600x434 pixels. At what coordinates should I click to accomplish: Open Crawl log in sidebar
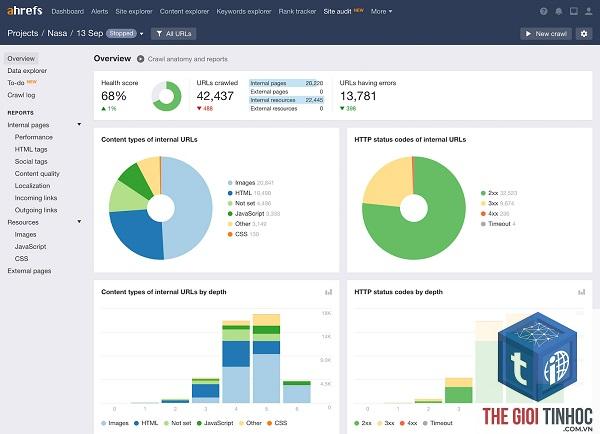[x=21, y=95]
